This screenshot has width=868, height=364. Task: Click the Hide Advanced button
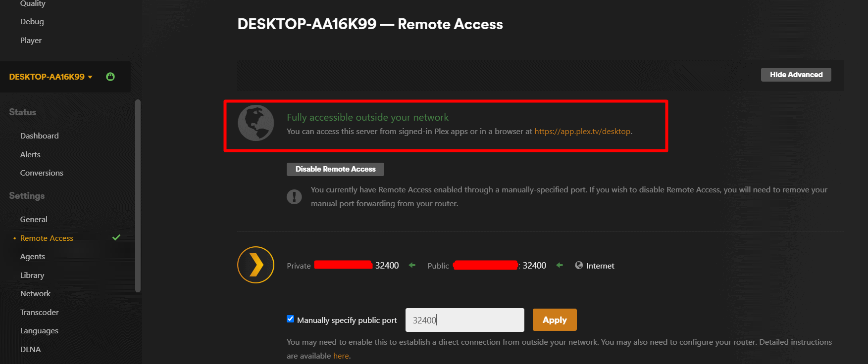coord(796,75)
